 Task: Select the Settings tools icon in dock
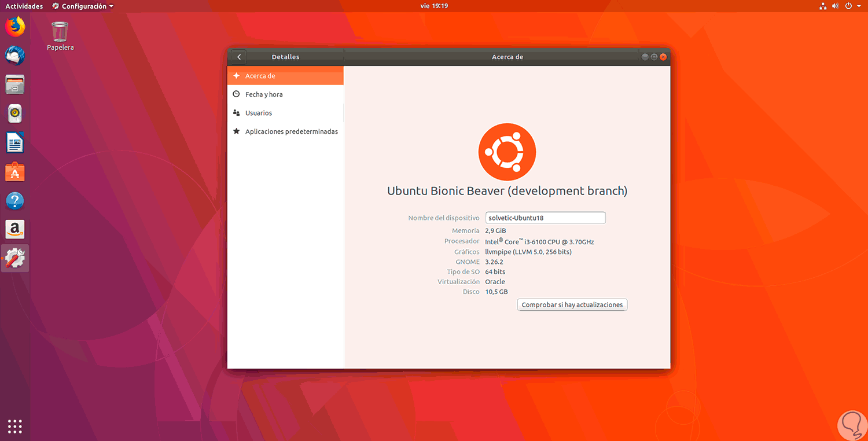pos(15,259)
